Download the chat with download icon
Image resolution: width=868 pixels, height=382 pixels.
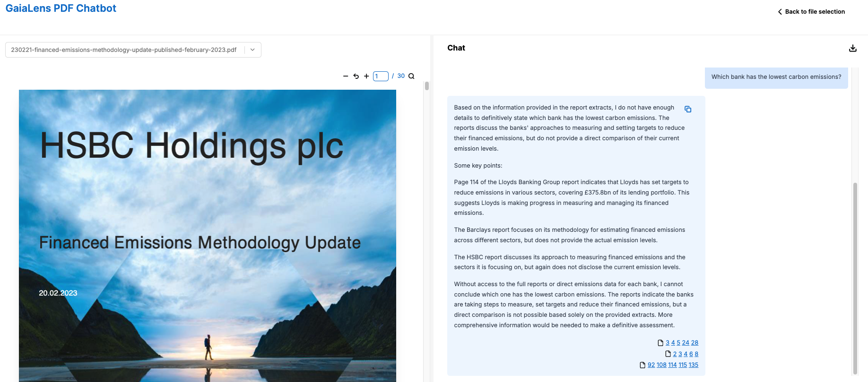coord(853,48)
